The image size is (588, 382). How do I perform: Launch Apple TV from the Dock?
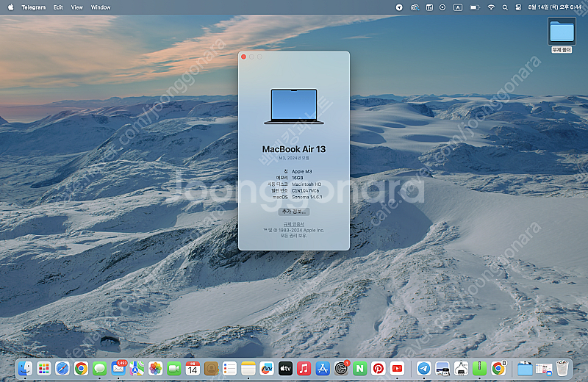285,369
